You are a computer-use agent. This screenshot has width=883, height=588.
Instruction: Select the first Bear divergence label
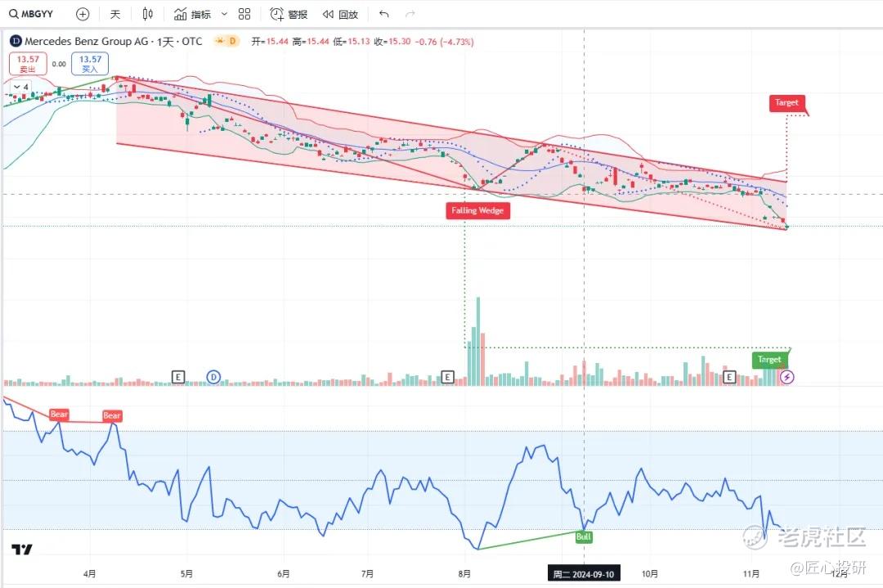[59, 415]
